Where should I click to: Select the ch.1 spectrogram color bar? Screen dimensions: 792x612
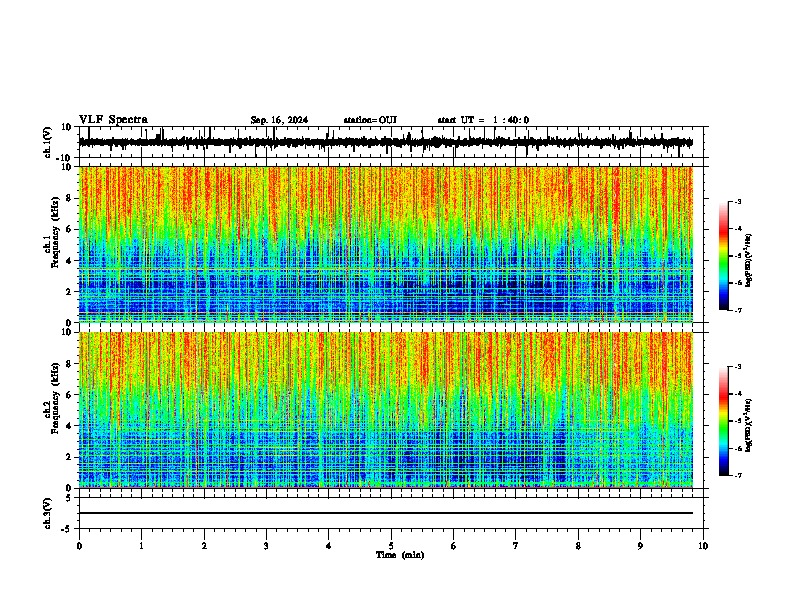(x=724, y=256)
